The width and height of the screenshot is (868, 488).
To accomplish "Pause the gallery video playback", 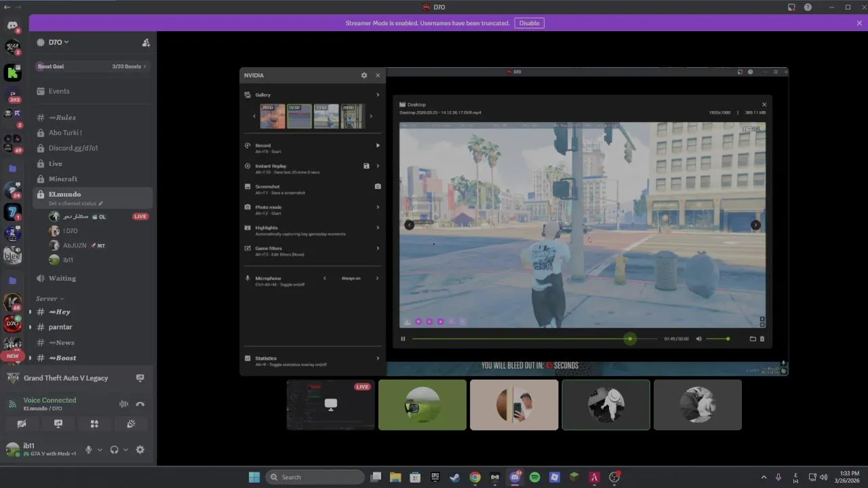I will [x=403, y=339].
